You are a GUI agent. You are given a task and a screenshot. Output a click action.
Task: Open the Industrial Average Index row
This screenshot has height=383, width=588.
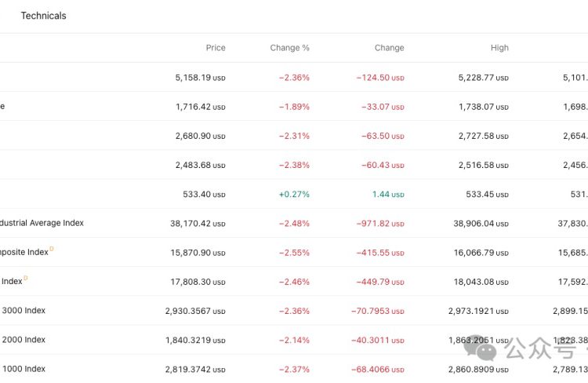point(42,223)
